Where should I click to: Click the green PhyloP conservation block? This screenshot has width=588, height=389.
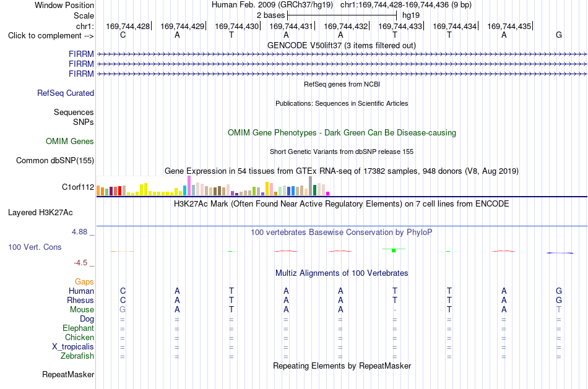tap(394, 250)
